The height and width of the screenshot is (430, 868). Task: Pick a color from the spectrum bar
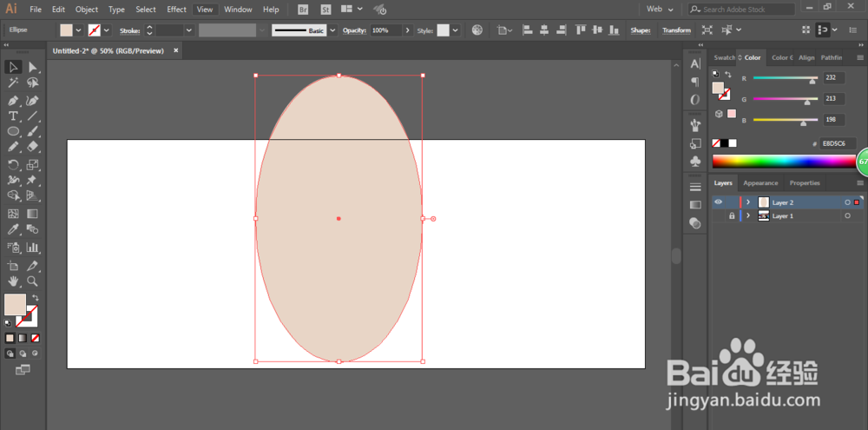tap(784, 162)
